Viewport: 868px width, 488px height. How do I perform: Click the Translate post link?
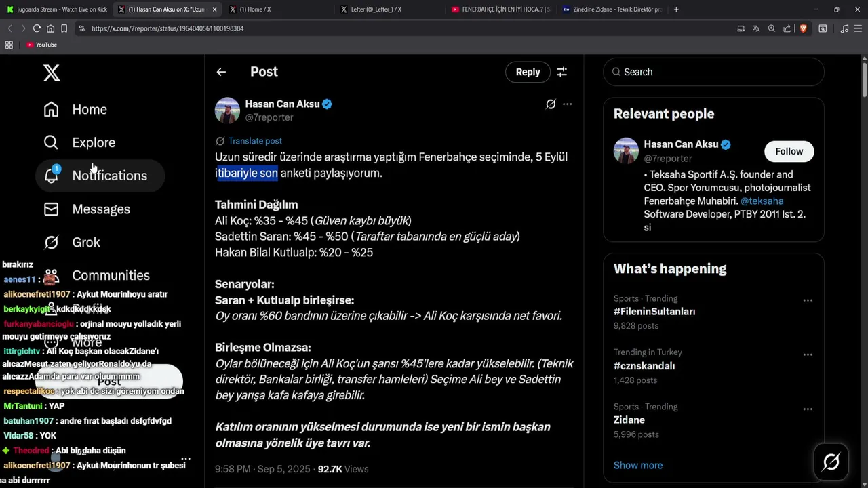click(255, 141)
